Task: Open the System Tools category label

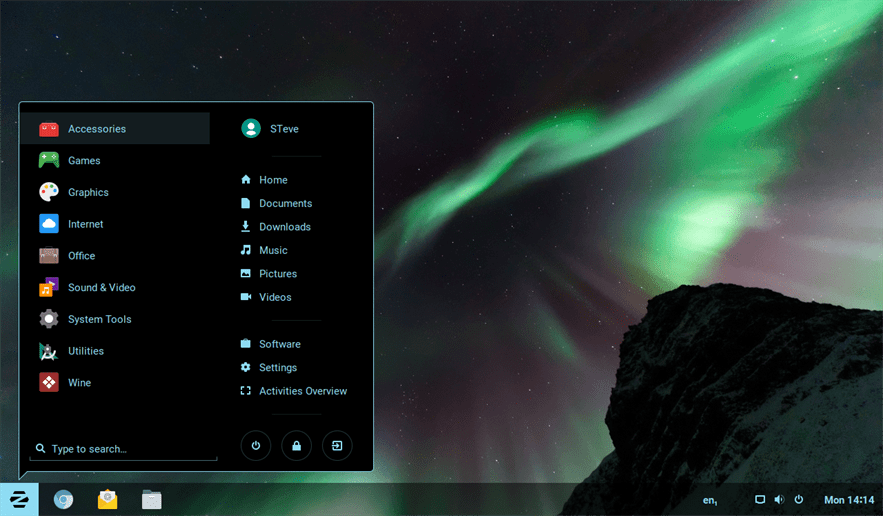Action: coord(100,319)
